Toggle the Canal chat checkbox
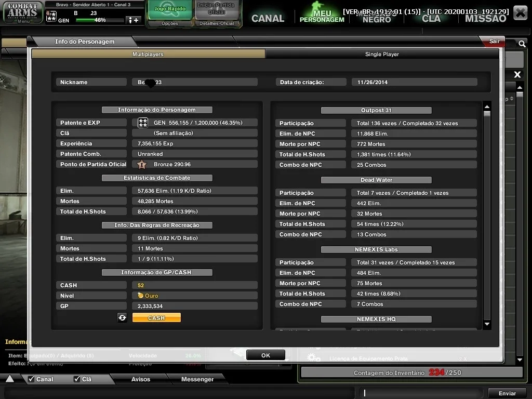The height and width of the screenshot is (399, 532). [31, 379]
